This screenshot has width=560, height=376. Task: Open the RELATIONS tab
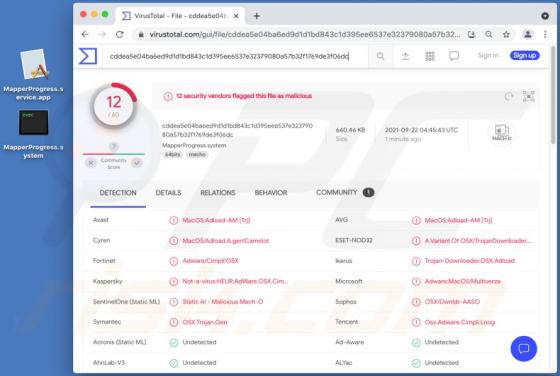[218, 193]
